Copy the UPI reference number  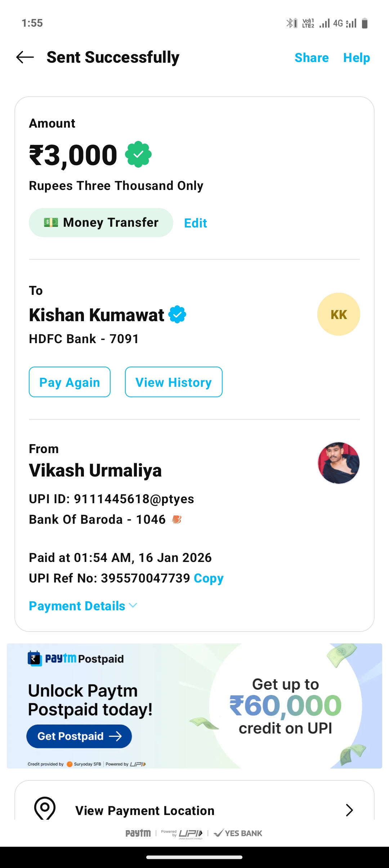point(209,578)
